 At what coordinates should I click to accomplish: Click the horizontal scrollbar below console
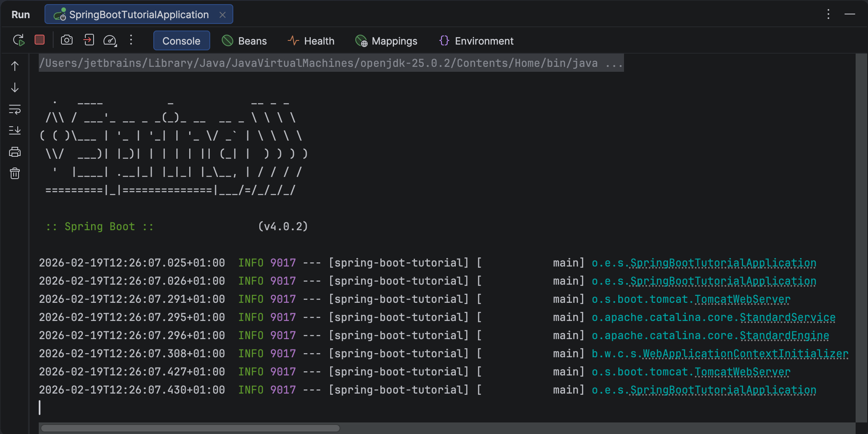(190, 428)
